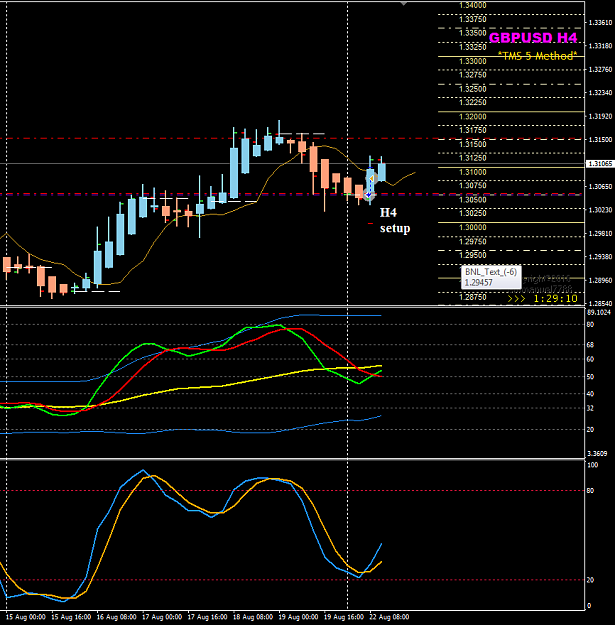Click 1.29380 on the price axis

[600, 257]
